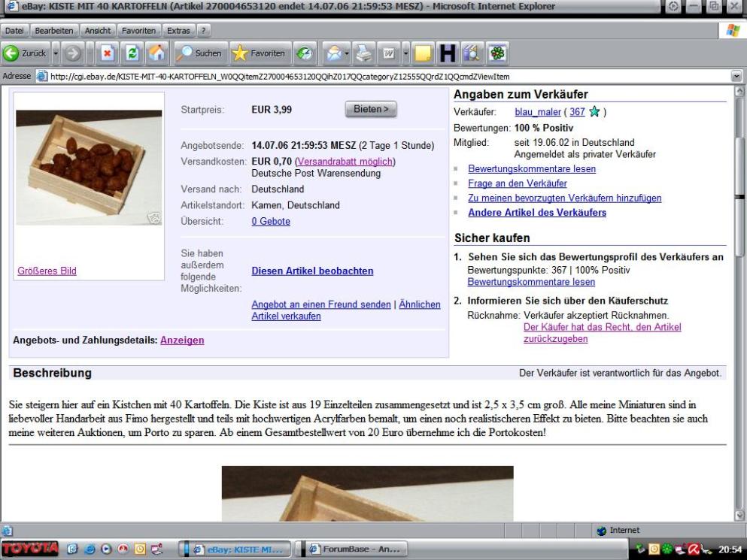
Task: Go to the home page via house icon
Action: [156, 53]
